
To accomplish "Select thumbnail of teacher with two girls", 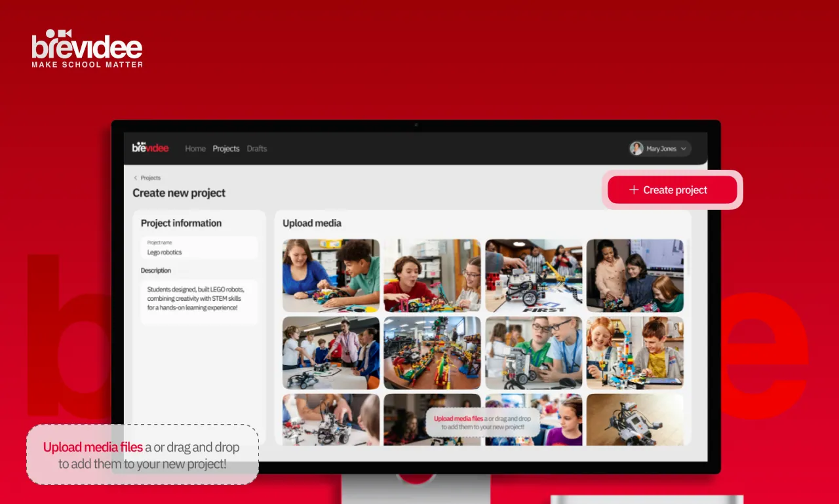I will point(634,275).
